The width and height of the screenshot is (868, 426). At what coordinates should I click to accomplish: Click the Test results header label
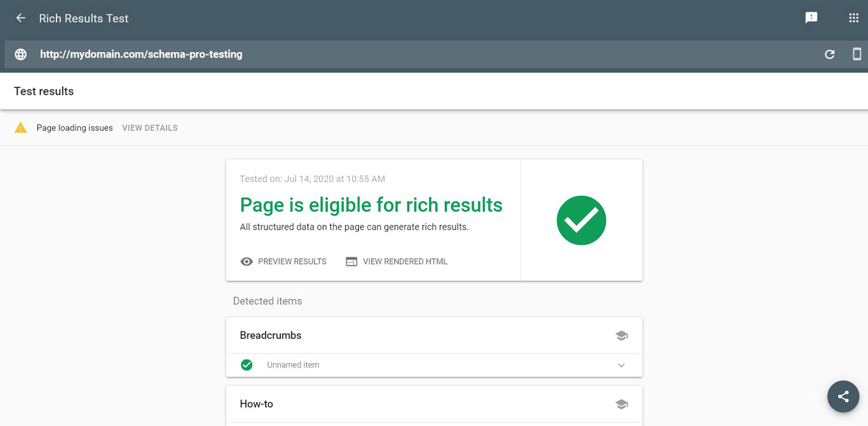[x=43, y=91]
